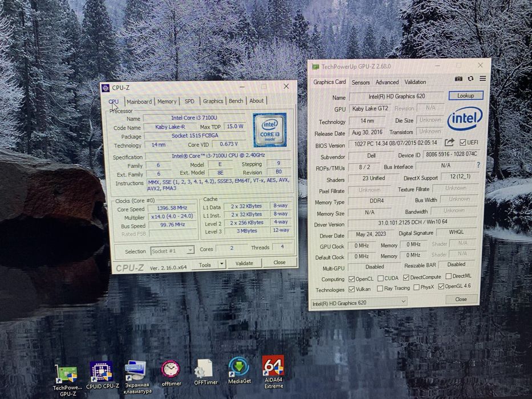The height and width of the screenshot is (399, 532).
Task: Open the CPUID CPU-Z desktop shortcut
Action: click(103, 375)
